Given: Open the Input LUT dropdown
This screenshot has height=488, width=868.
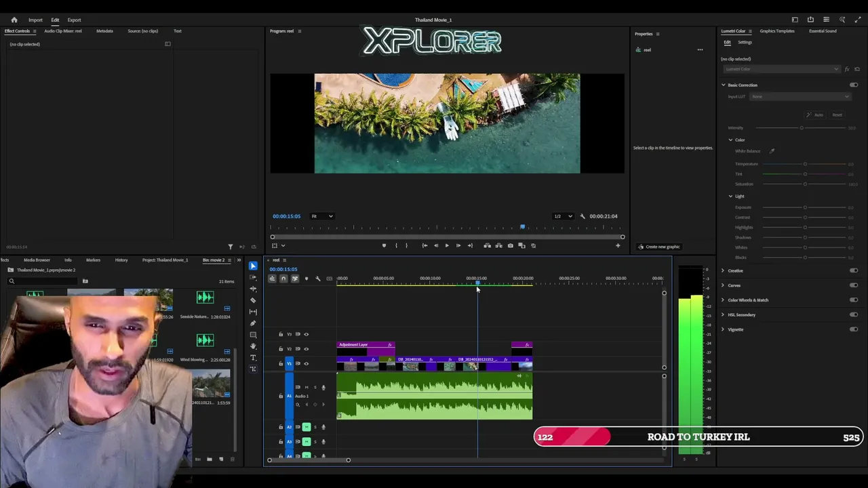Looking at the screenshot, I should click(800, 97).
